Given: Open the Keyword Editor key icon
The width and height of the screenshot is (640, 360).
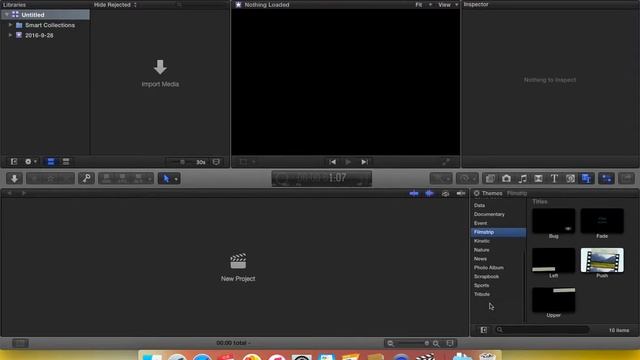Looking at the screenshot, I should 86,178.
